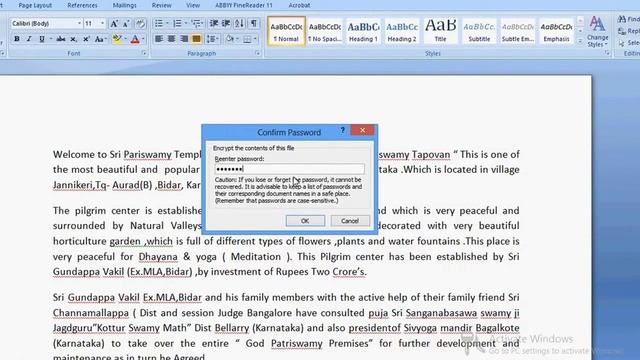
Task: Click Cancel in the Confirm Password dialog
Action: [x=350, y=221]
